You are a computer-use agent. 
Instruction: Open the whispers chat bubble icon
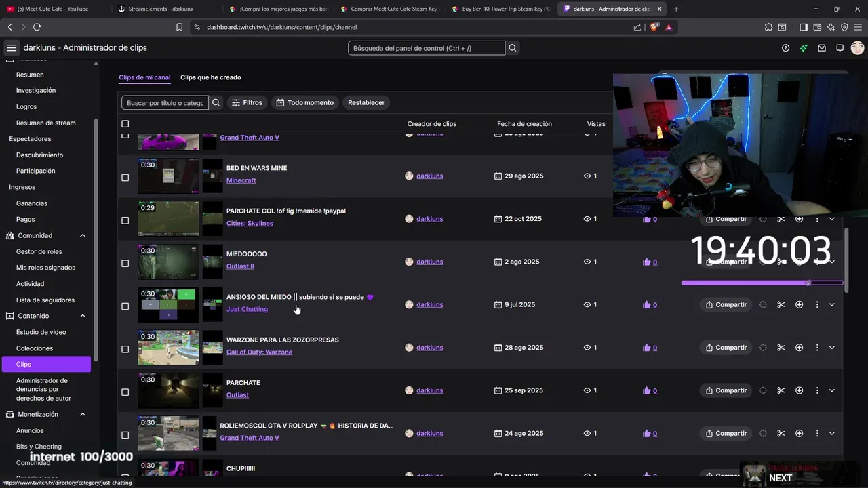[840, 48]
